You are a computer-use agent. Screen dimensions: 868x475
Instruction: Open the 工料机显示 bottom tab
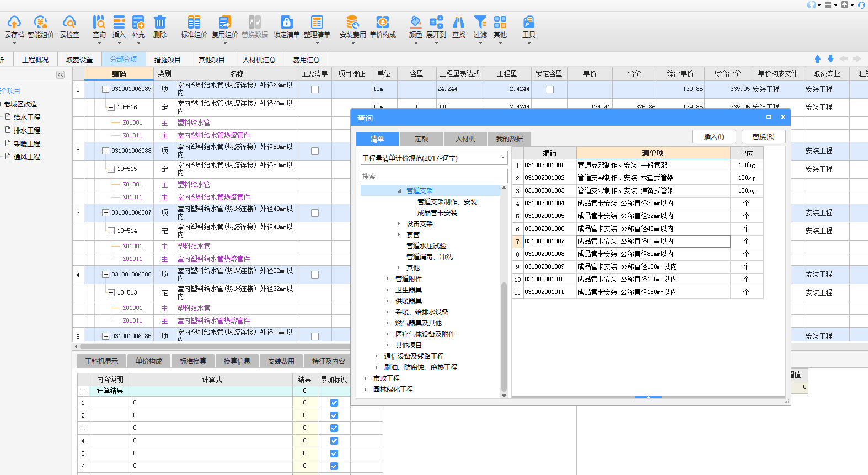tap(101, 361)
